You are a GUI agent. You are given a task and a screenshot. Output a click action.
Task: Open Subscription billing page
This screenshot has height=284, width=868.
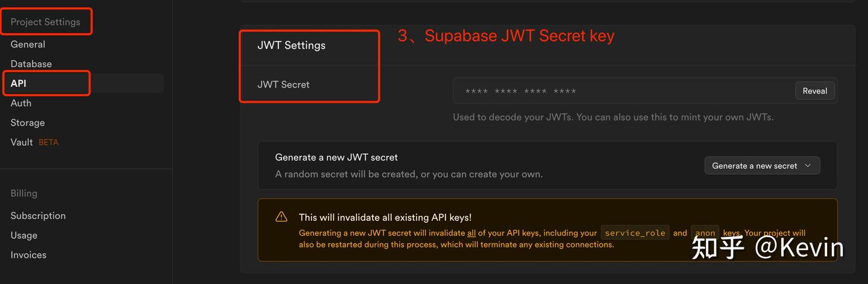point(38,215)
